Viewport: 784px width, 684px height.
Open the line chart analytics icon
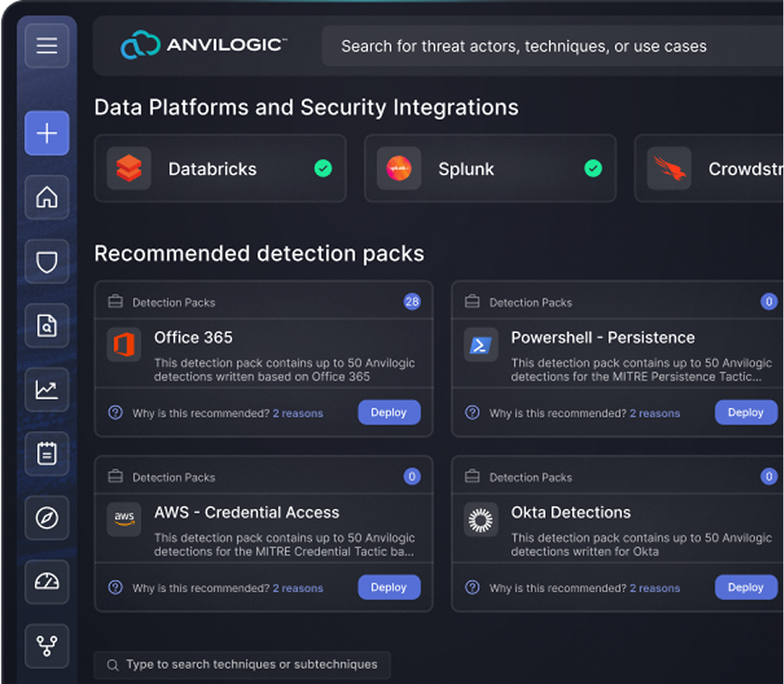pos(47,389)
